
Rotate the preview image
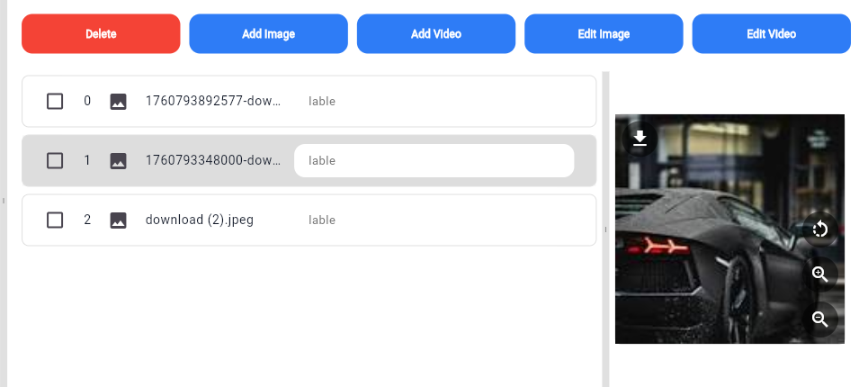pos(819,229)
